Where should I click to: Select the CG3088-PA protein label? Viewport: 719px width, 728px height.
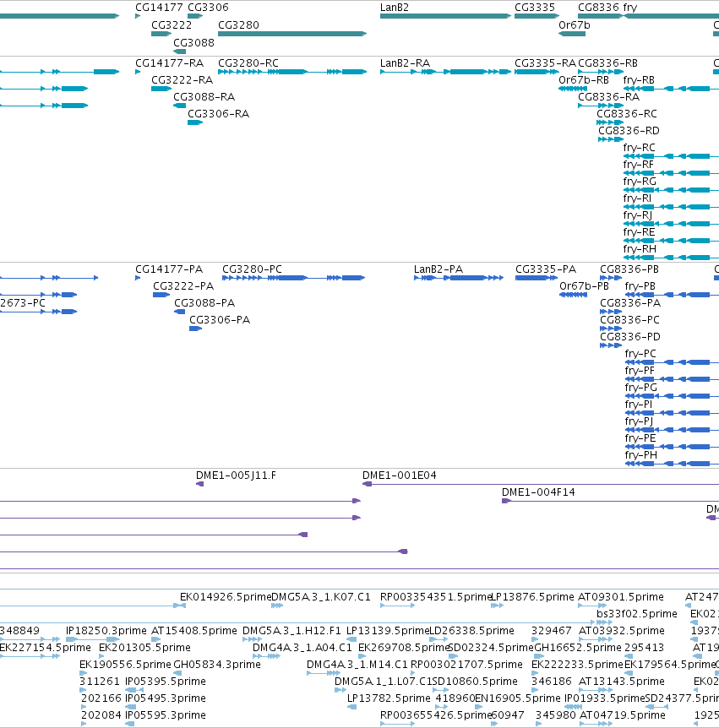pos(204,303)
